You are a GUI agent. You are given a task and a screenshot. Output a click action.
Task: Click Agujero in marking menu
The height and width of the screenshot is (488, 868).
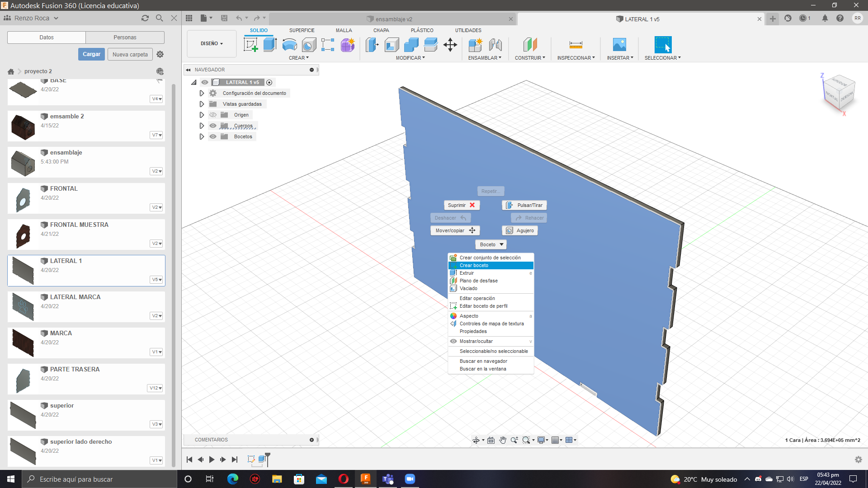[x=520, y=230]
